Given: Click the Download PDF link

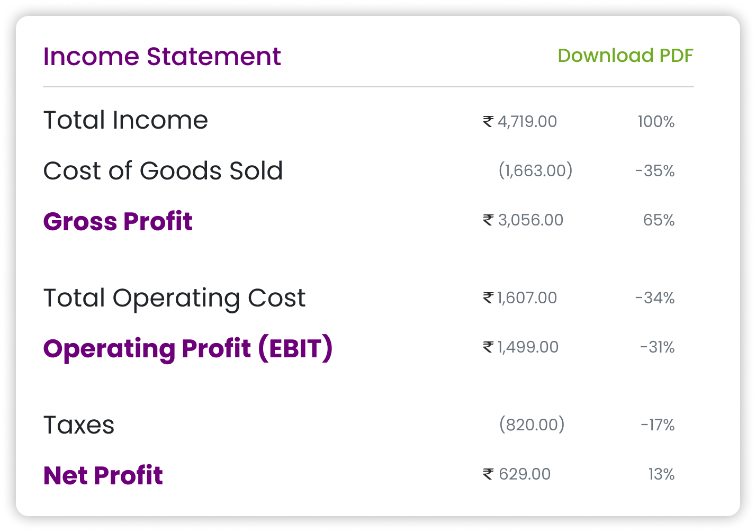Looking at the screenshot, I should pyautogui.click(x=625, y=56).
